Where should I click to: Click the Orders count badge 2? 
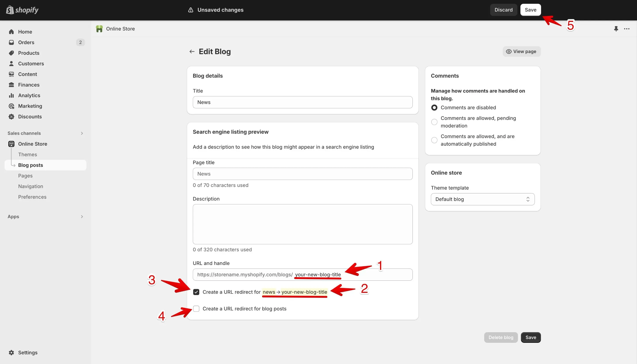pyautogui.click(x=80, y=42)
